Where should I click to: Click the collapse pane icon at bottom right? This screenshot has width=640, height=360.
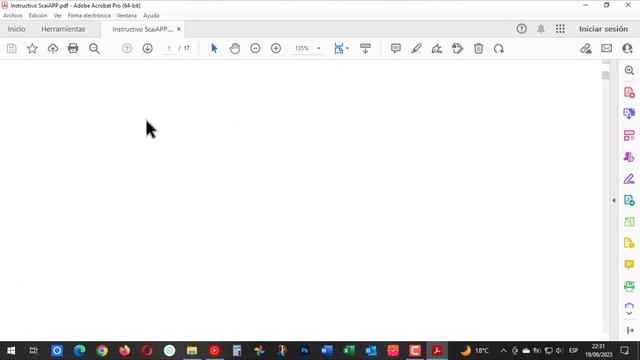[x=630, y=330]
